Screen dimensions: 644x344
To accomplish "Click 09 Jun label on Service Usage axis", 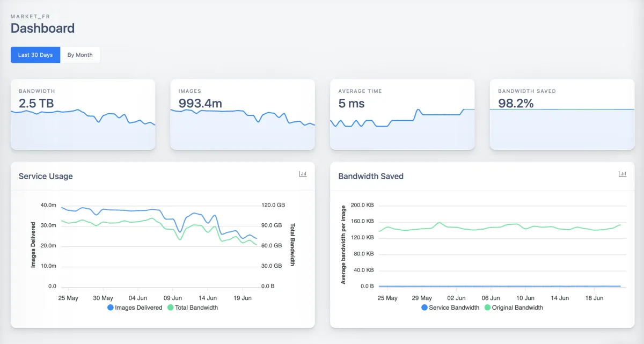I will (173, 298).
